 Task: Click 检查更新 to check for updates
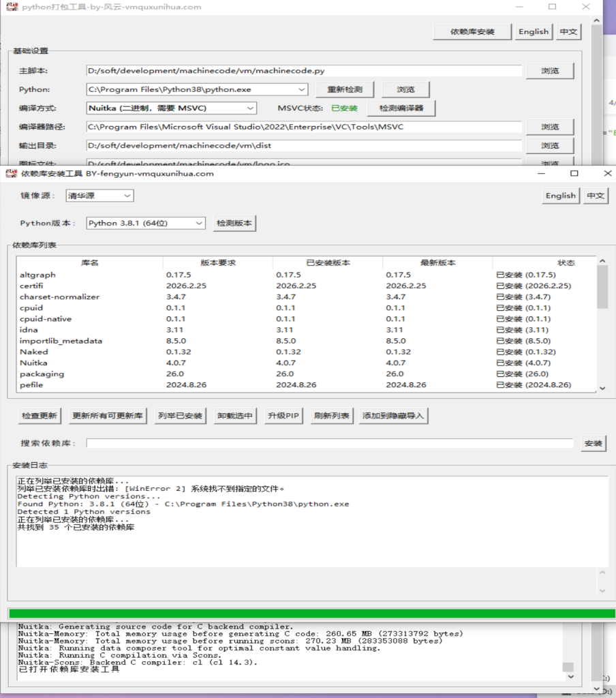[x=39, y=415]
